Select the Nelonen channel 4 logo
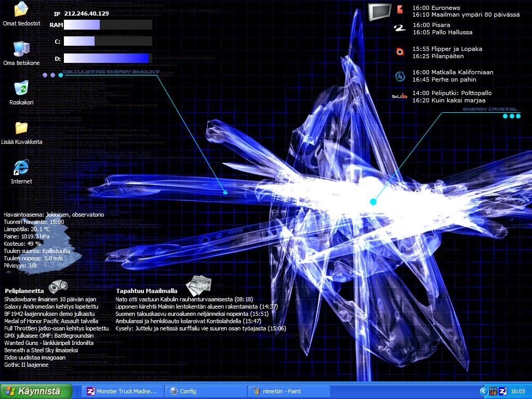This screenshot has width=532, height=399. [x=400, y=76]
